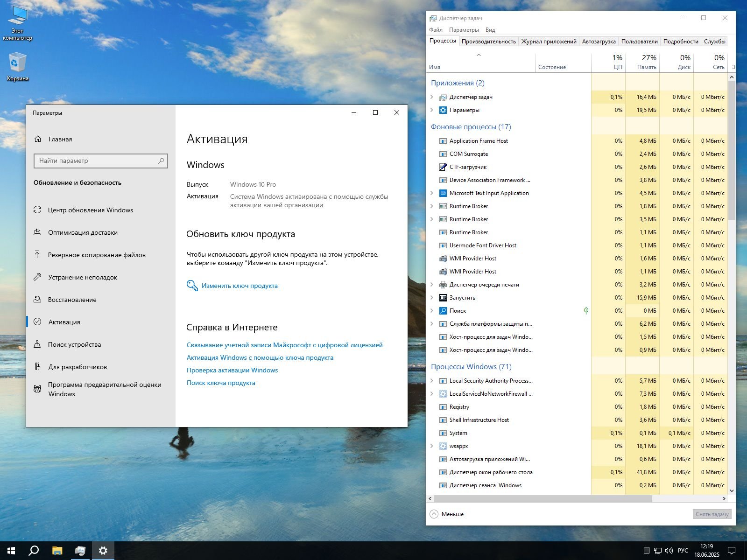Open For Developers settings page
Image resolution: width=747 pixels, height=560 pixels.
78,367
